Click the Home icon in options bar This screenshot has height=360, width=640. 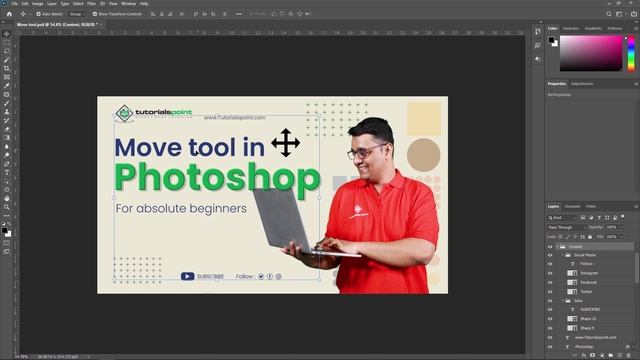9,14
